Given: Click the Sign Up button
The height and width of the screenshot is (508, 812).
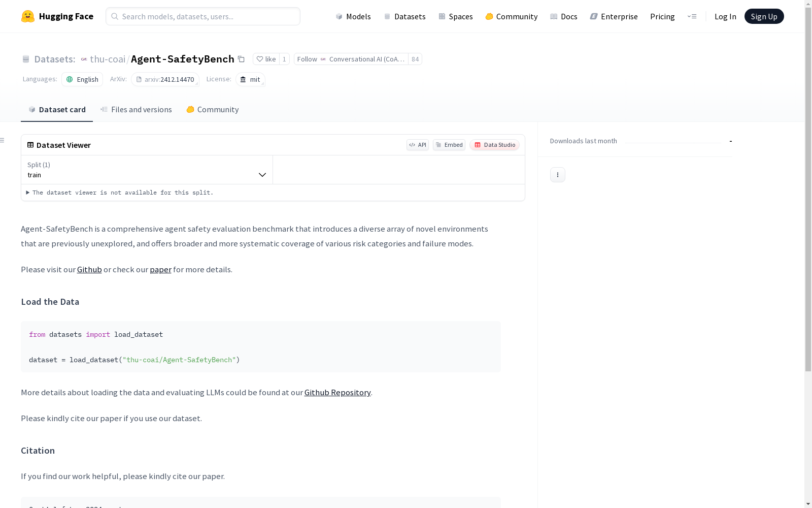Looking at the screenshot, I should 764,16.
